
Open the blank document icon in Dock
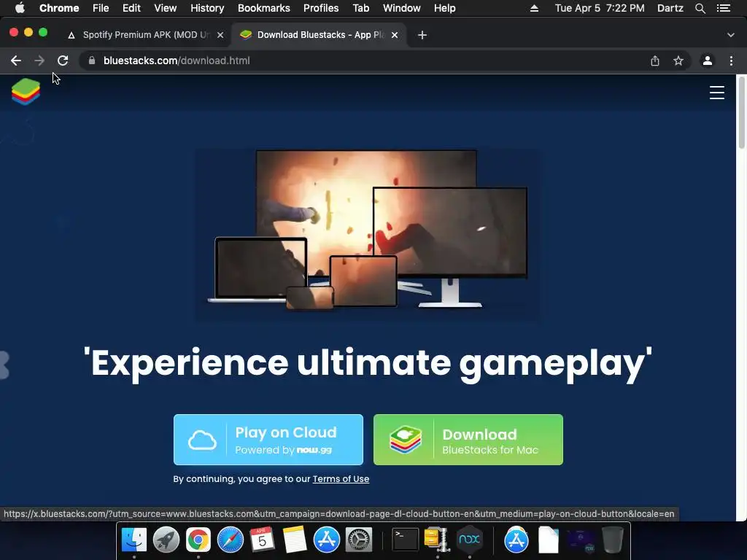click(x=549, y=540)
